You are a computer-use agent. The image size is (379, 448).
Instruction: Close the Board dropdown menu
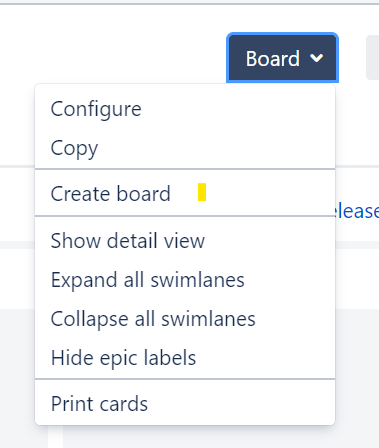click(x=282, y=58)
